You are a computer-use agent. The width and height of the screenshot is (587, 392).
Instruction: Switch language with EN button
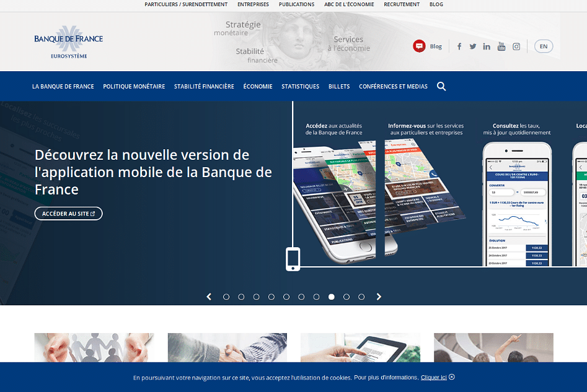pos(544,46)
